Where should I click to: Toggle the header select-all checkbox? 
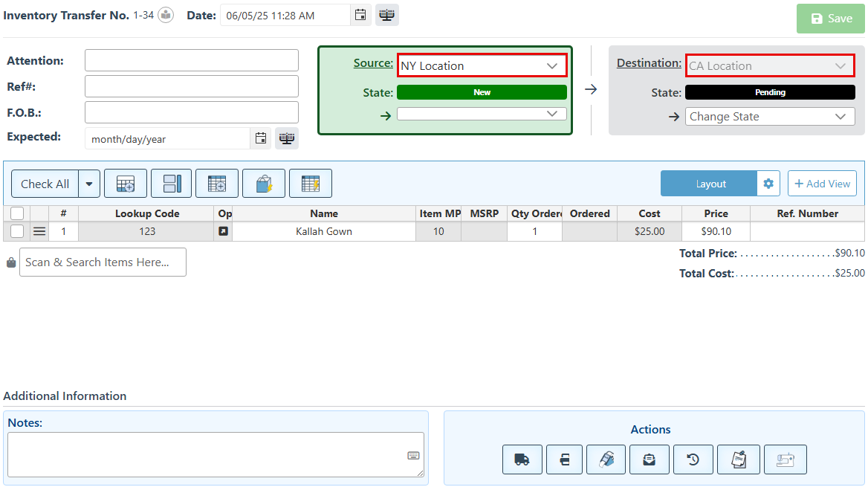[17, 213]
